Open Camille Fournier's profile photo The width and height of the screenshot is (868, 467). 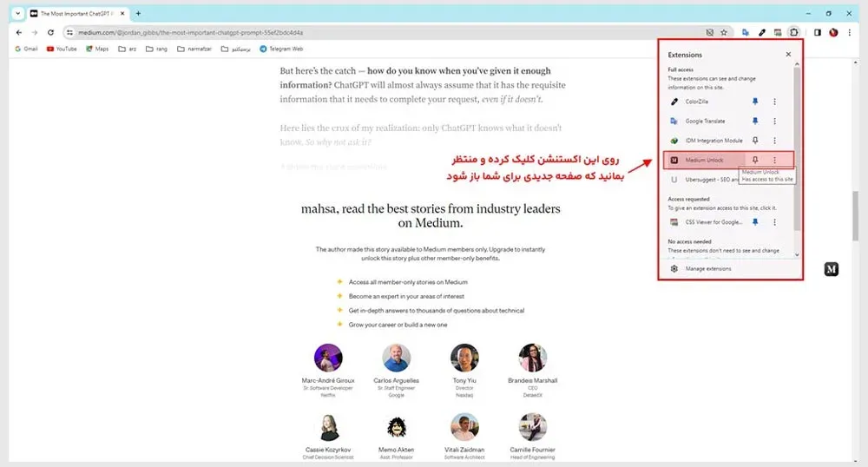point(533,426)
